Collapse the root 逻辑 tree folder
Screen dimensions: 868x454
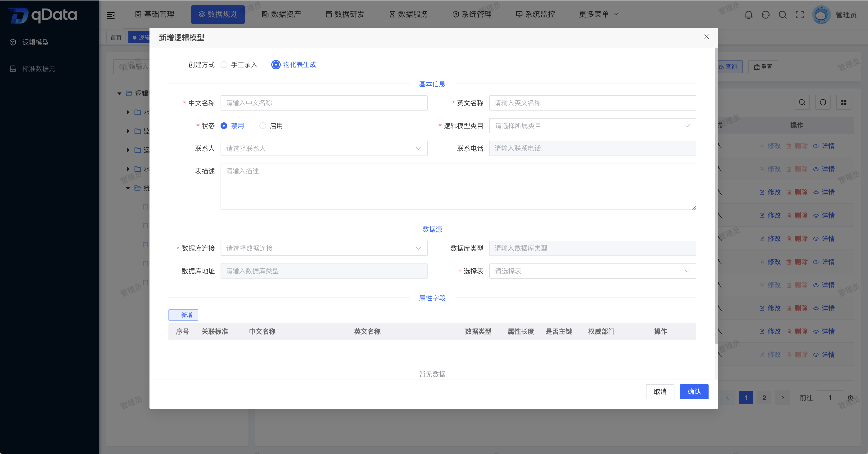119,93
